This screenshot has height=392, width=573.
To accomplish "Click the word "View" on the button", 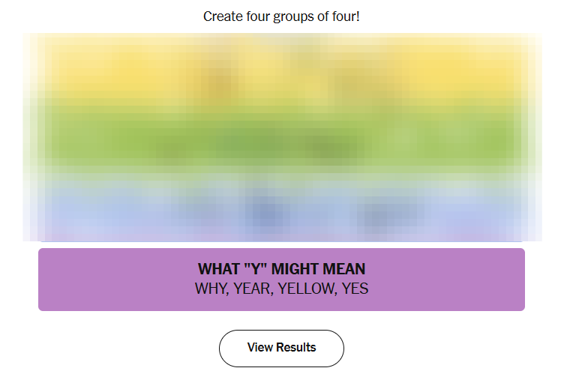I will click(260, 348).
